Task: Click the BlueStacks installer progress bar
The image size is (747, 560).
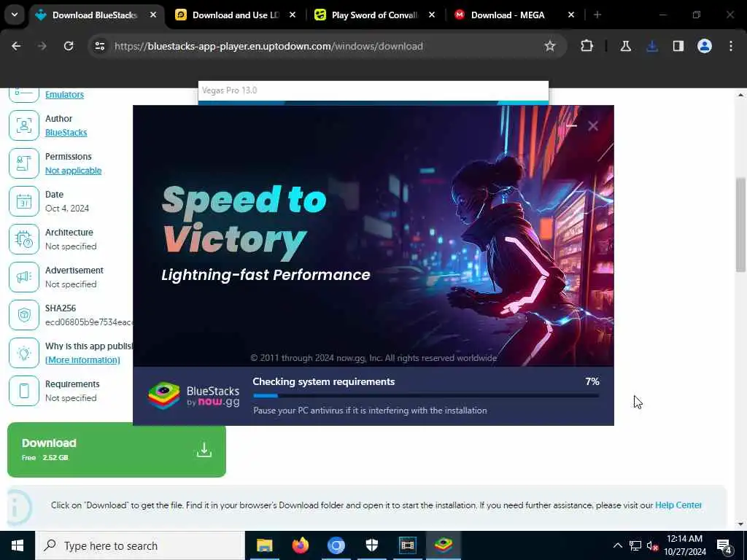Action: [x=426, y=395]
